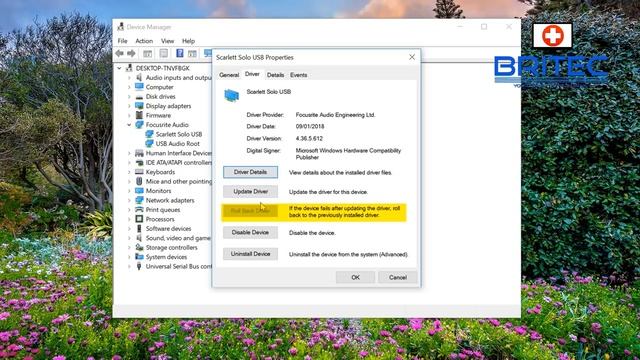Open the Help menu
The height and width of the screenshot is (360, 640).
pos(188,41)
